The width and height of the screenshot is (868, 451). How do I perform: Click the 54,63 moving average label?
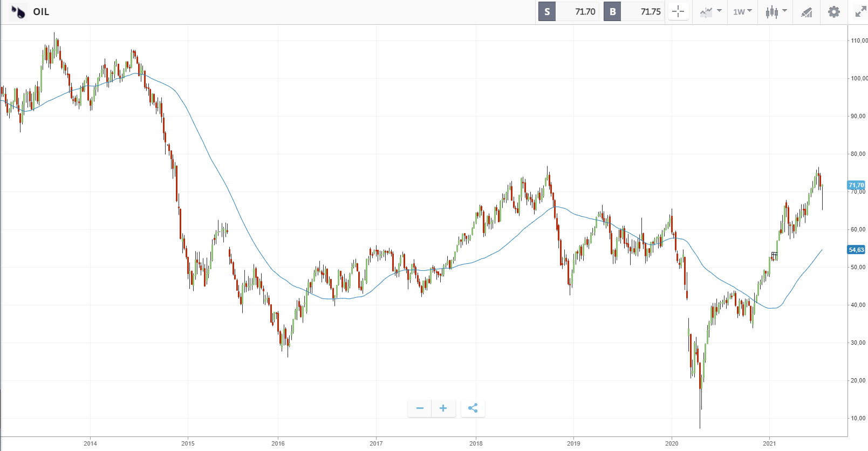click(856, 250)
